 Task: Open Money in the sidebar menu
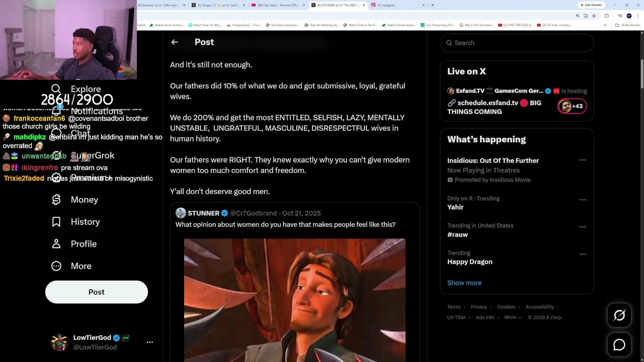[x=85, y=200]
